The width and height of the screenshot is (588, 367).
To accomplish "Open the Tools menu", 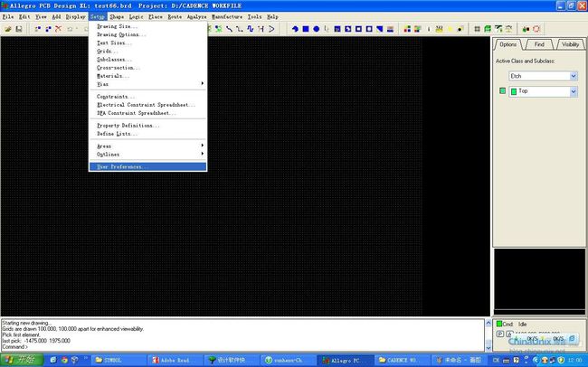I will pos(254,17).
